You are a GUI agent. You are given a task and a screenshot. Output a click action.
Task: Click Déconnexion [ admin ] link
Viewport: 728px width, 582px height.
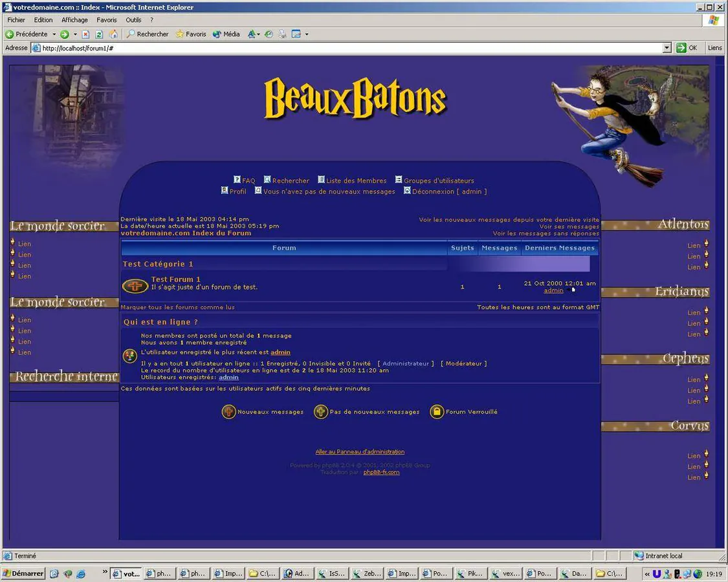coord(450,191)
